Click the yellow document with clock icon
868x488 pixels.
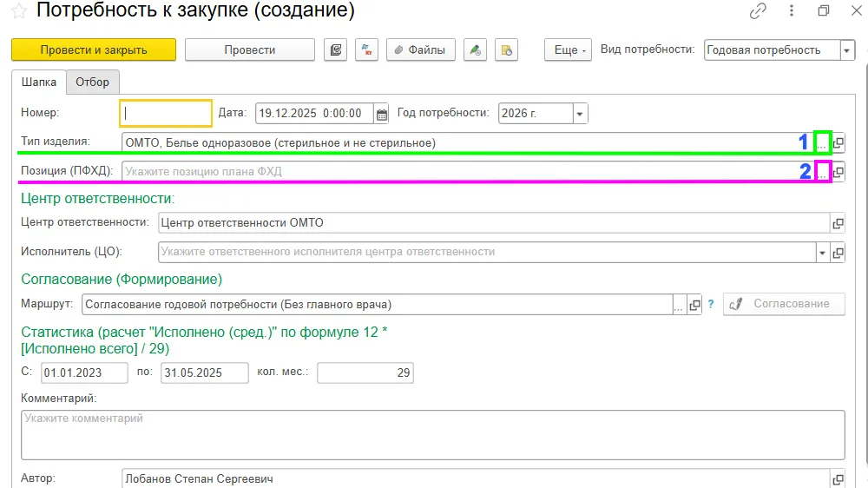pos(507,49)
